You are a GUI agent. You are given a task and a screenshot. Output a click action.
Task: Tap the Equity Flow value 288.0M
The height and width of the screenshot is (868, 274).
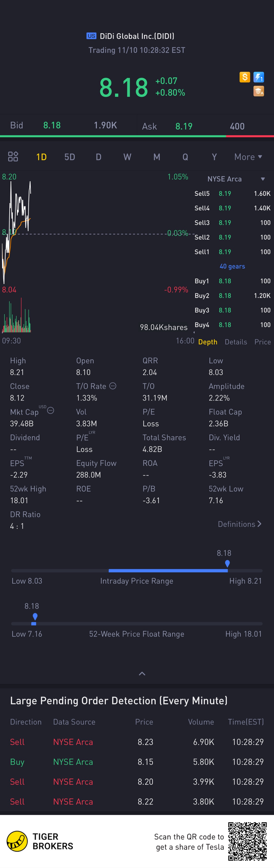pos(88,475)
